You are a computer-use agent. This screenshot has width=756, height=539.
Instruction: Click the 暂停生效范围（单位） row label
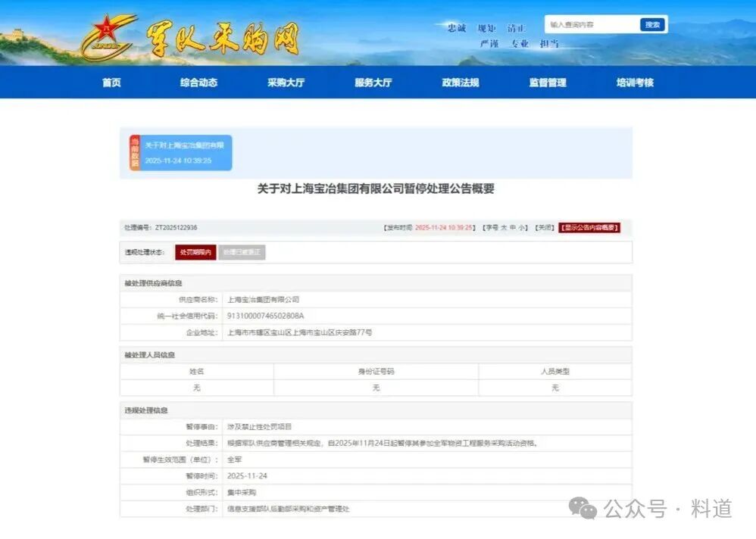pyautogui.click(x=181, y=460)
